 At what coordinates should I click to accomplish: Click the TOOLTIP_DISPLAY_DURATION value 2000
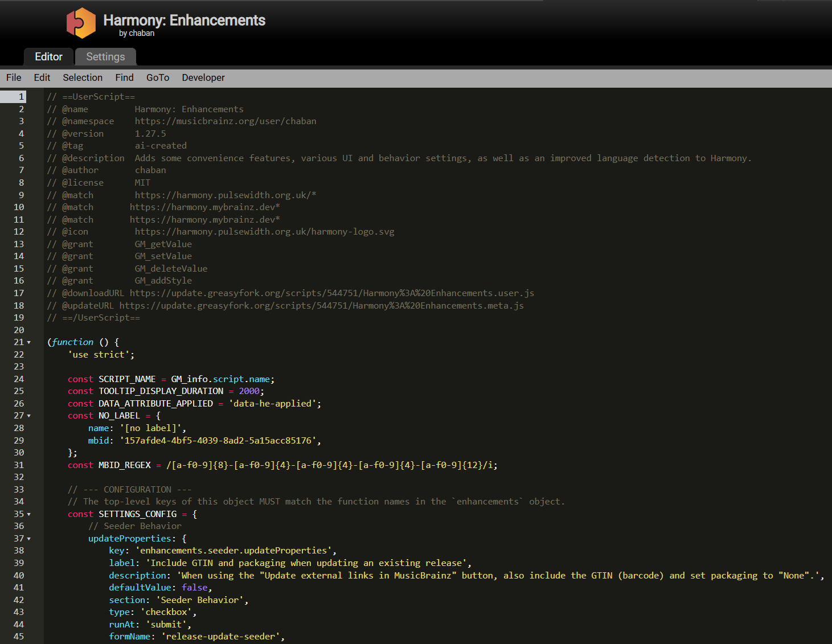(249, 391)
